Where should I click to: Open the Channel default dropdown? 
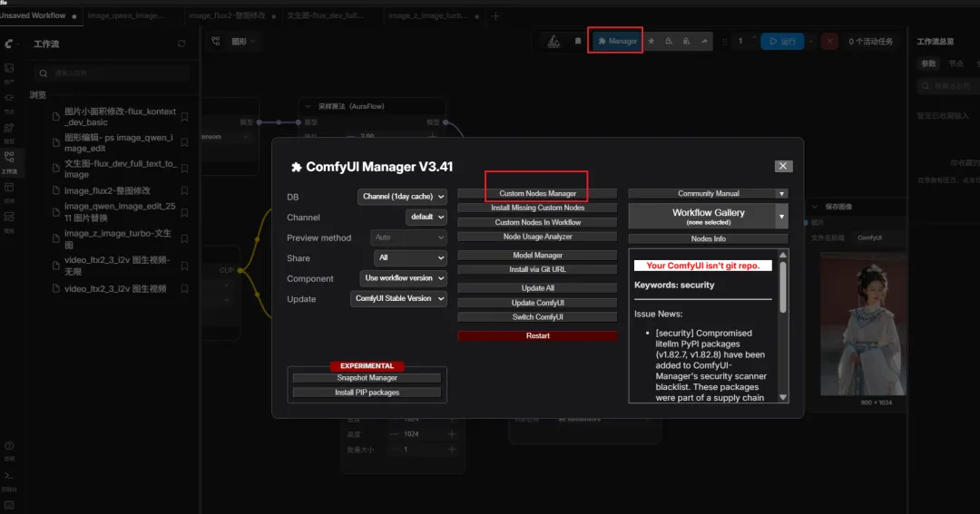click(x=426, y=217)
